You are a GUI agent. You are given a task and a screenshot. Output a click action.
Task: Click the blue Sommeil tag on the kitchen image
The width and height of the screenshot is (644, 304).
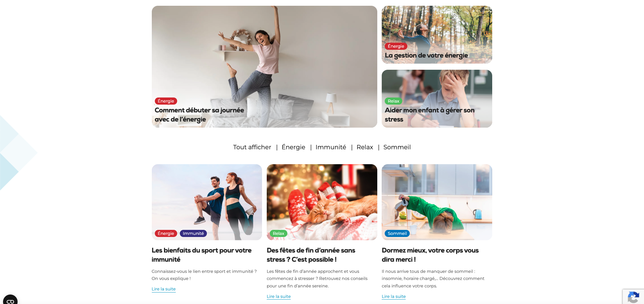(x=397, y=233)
